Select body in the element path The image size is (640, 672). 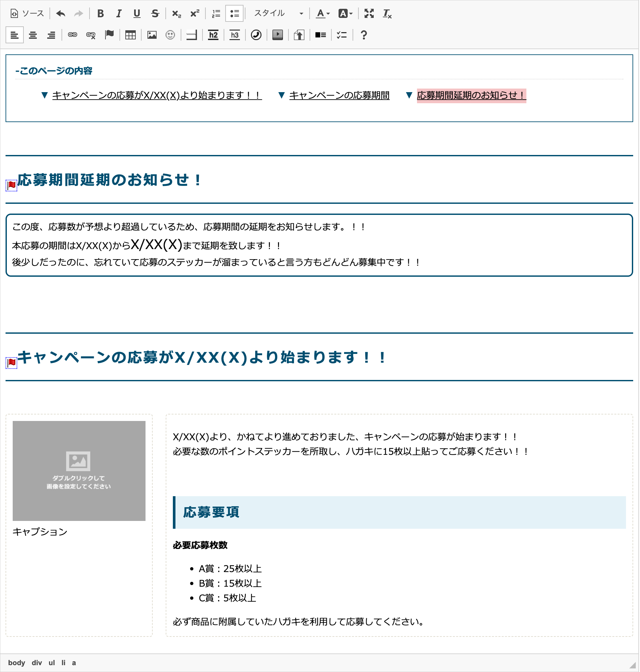(x=17, y=663)
